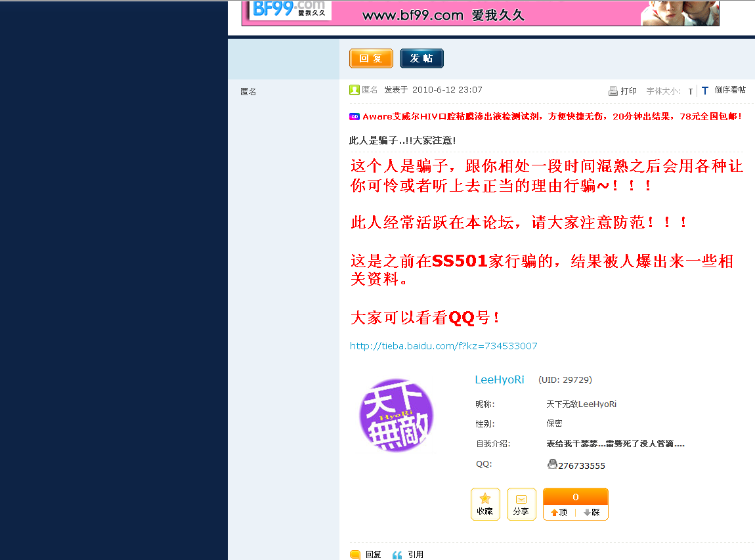Image resolution: width=755 pixels, height=560 pixels.
Task: Click 回复 with speech bubble at bottom
Action: pos(366,555)
